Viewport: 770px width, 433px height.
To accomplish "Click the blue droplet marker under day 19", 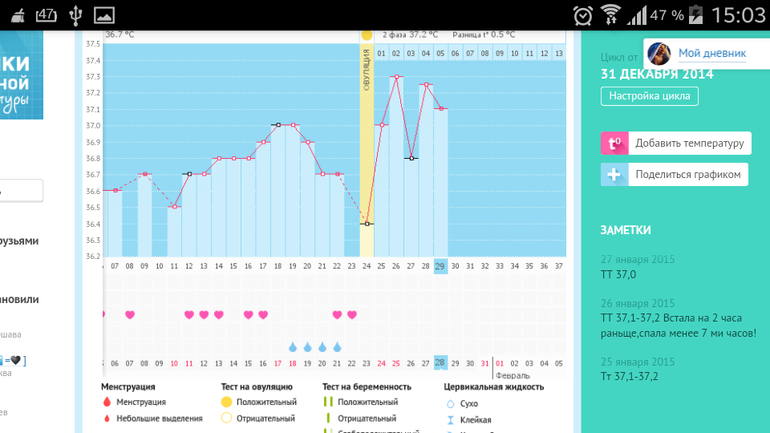I will click(x=293, y=347).
